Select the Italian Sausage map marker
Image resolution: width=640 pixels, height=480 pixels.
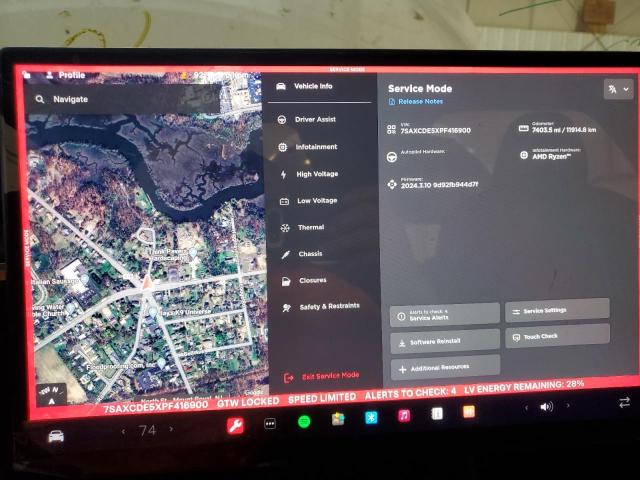click(x=84, y=279)
